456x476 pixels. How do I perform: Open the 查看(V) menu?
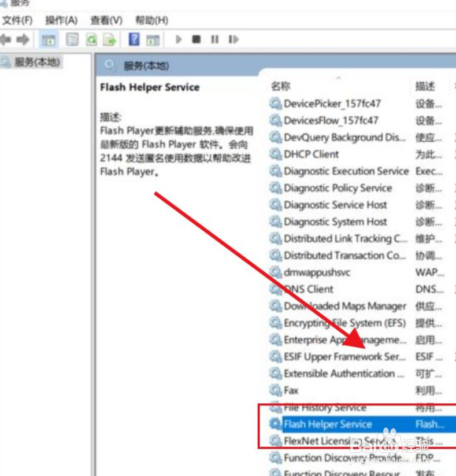pyautogui.click(x=106, y=20)
